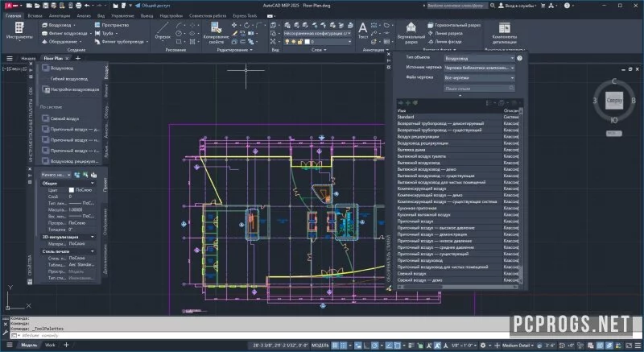The width and height of the screenshot is (644, 352).
Task: Click the new drawing plus tab button
Action: [x=77, y=58]
